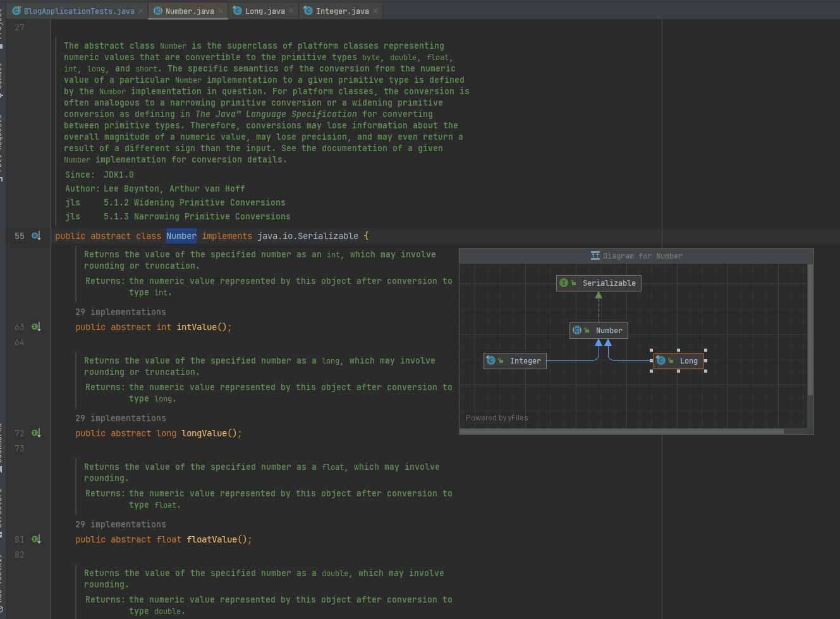Open the 29 implementations hint above intValue

[x=120, y=312]
